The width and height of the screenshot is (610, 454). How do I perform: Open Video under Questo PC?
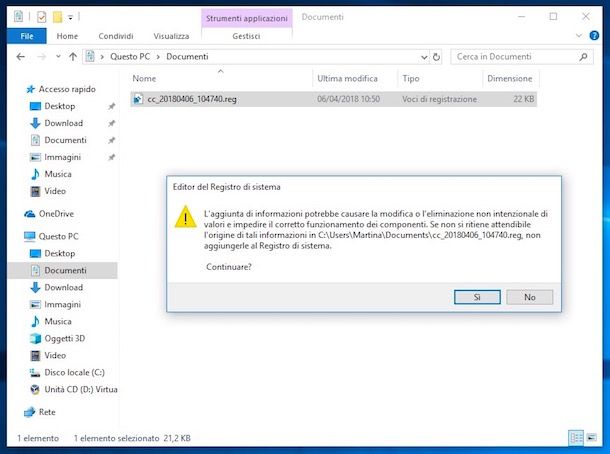tap(55, 356)
